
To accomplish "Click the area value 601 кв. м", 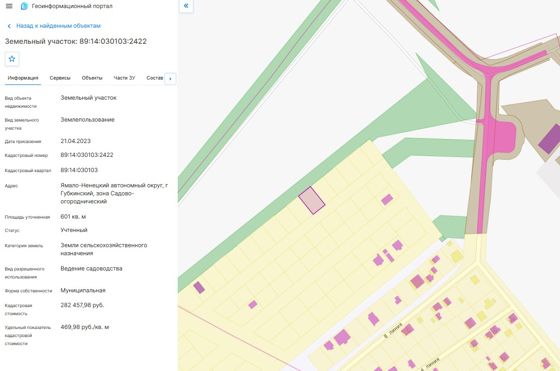I will (x=73, y=217).
